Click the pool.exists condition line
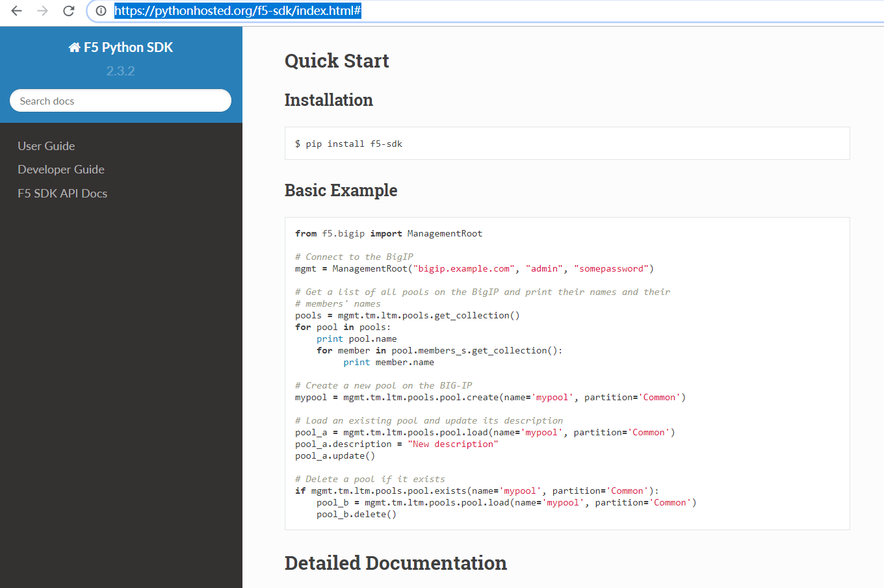884x588 pixels. point(477,491)
